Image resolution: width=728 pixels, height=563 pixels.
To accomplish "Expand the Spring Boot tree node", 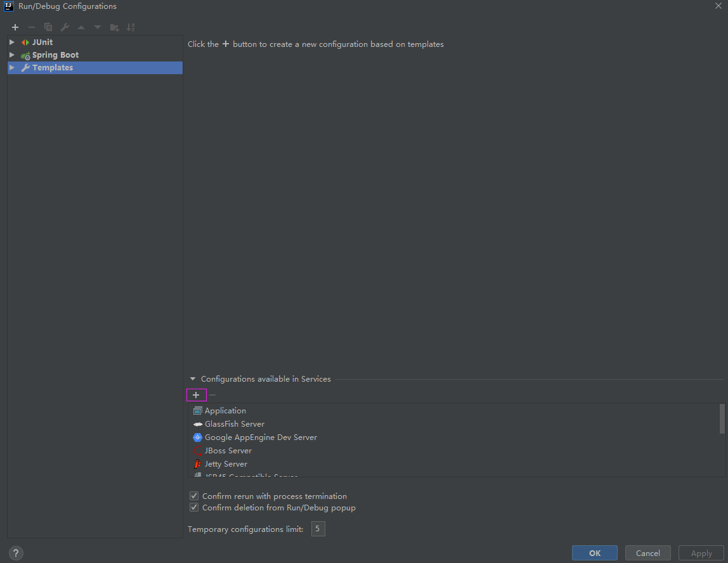I will click(x=11, y=55).
